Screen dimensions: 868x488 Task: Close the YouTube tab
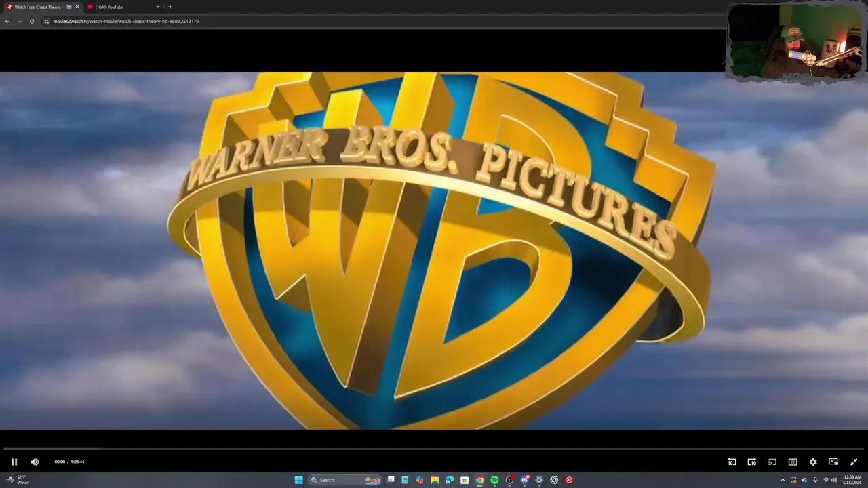click(x=158, y=7)
